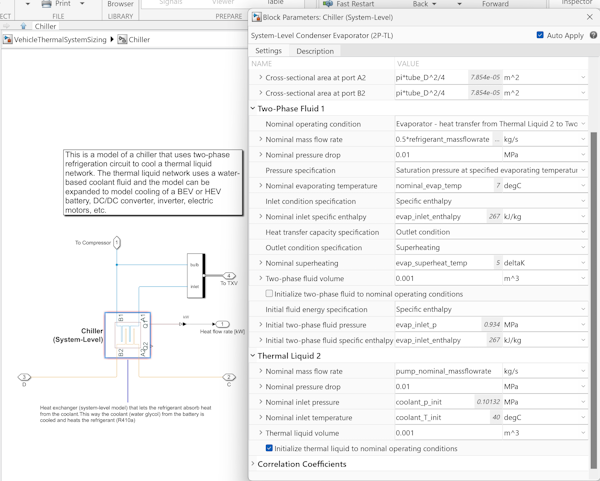Open the Outlet condition specification dropdown
This screenshot has width=600, height=481.
(x=491, y=247)
